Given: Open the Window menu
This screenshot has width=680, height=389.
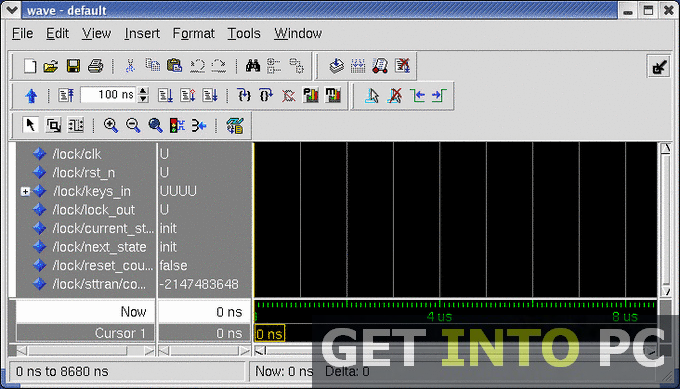Looking at the screenshot, I should tap(298, 33).
